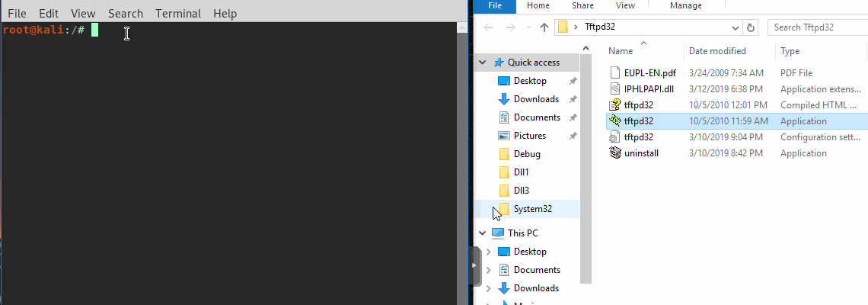Sort files by Name column header
Viewport: 868px width, 305px height.
point(621,51)
